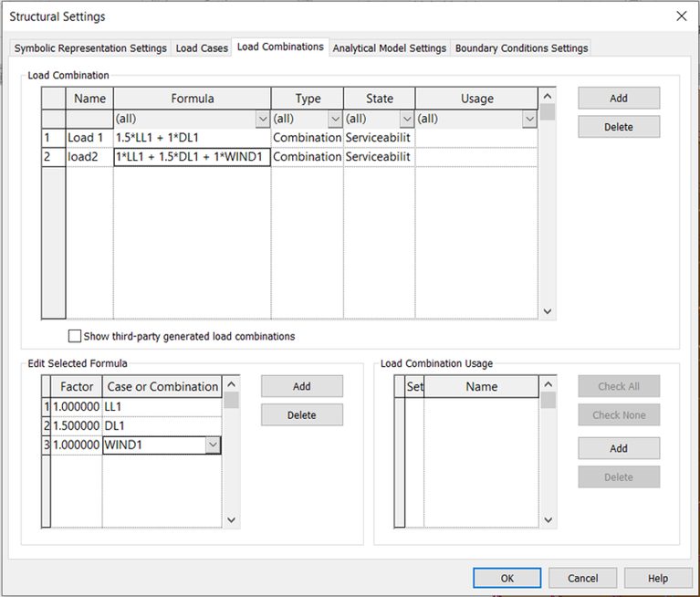The width and height of the screenshot is (700, 597).
Task: Click Name column header in Usage table
Action: click(481, 387)
